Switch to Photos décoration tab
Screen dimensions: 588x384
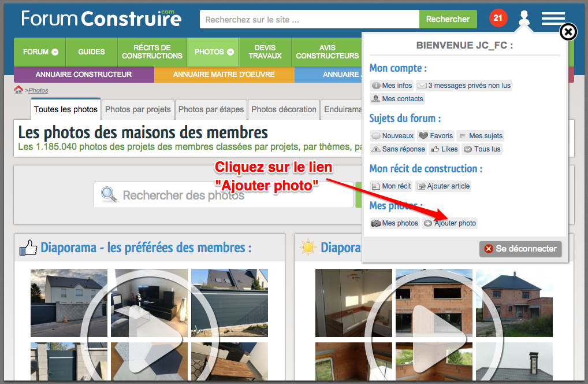(284, 109)
